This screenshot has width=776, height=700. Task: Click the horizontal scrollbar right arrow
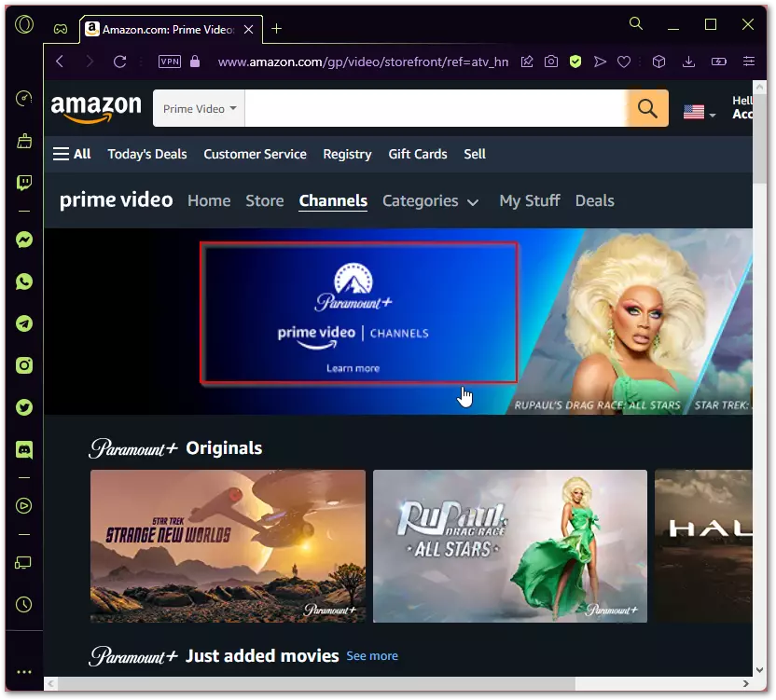[x=746, y=683]
